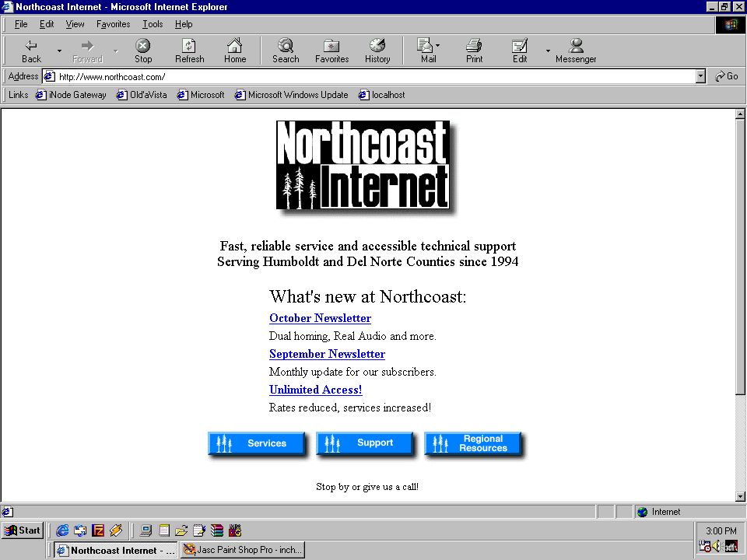Click the Go button next to address bar
The width and height of the screenshot is (747, 560).
pyautogui.click(x=727, y=76)
